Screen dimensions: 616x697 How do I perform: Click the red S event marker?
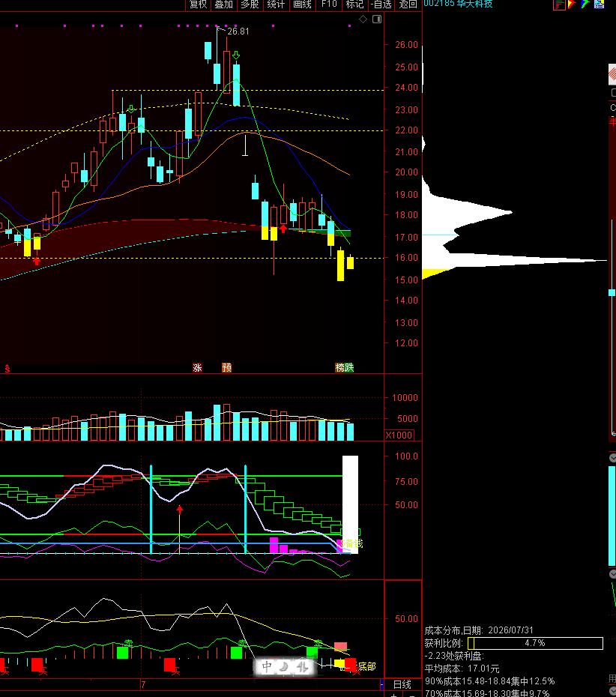[7, 369]
